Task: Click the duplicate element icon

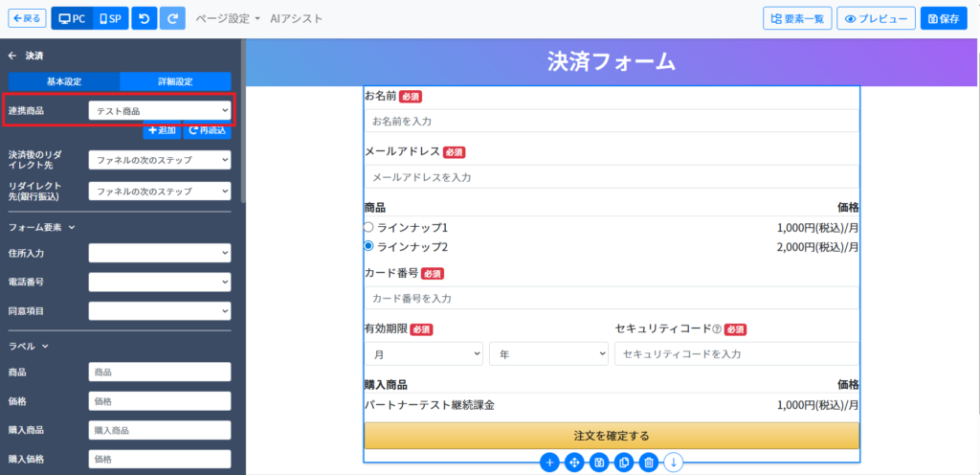Action: [x=624, y=463]
